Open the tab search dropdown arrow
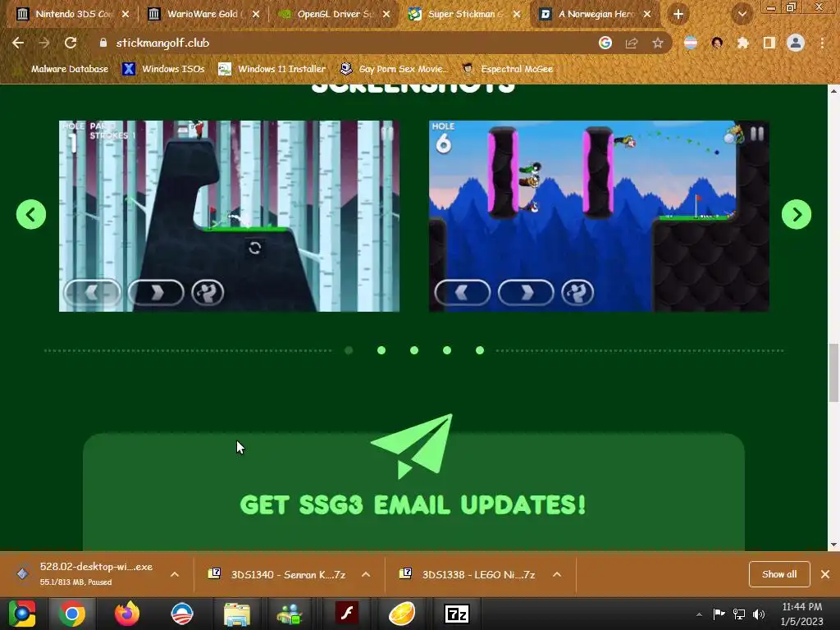This screenshot has width=840, height=630. [742, 15]
